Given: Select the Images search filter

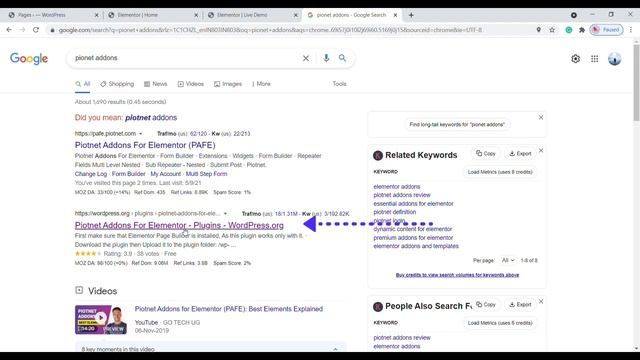Looking at the screenshot, I should click(228, 84).
